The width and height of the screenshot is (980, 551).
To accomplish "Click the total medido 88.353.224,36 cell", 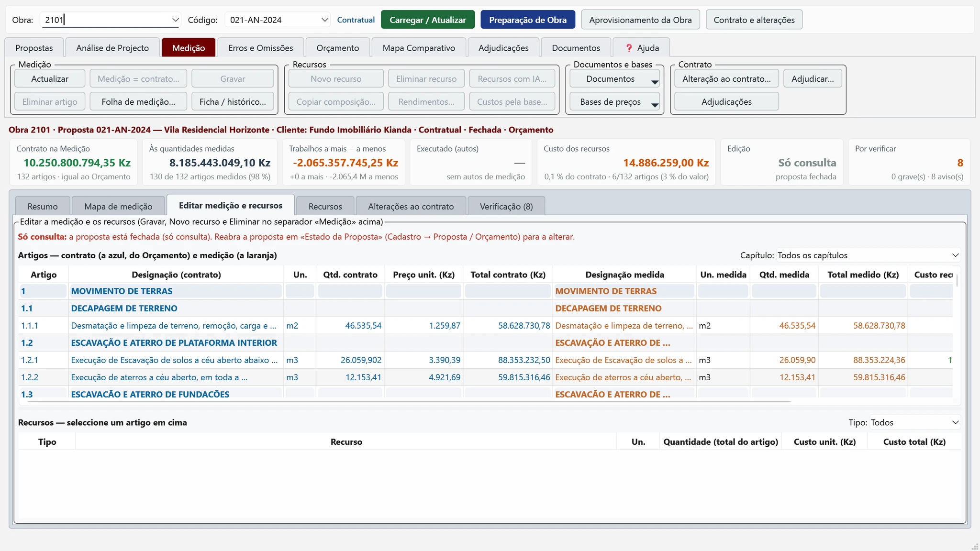I will click(x=863, y=360).
